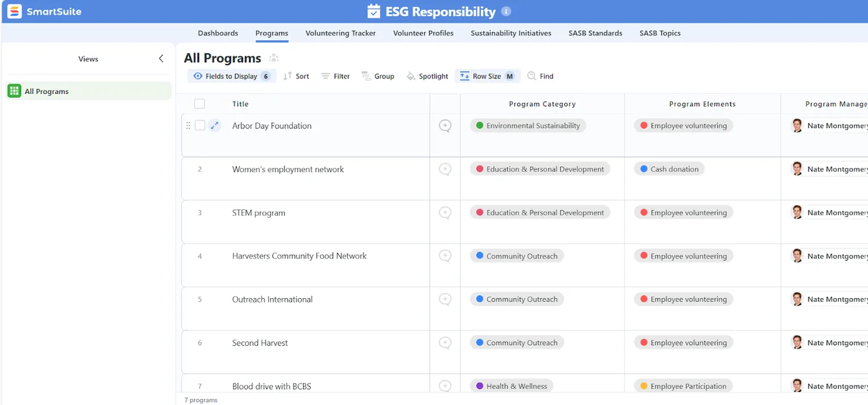Expand the Arbor Day Foundation record
The image size is (868, 405).
pyautogui.click(x=214, y=126)
